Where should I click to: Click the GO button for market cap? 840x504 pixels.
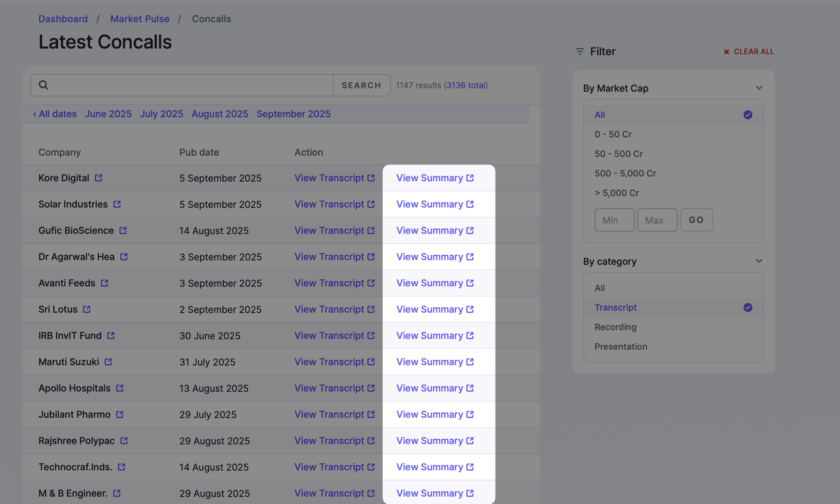(696, 220)
